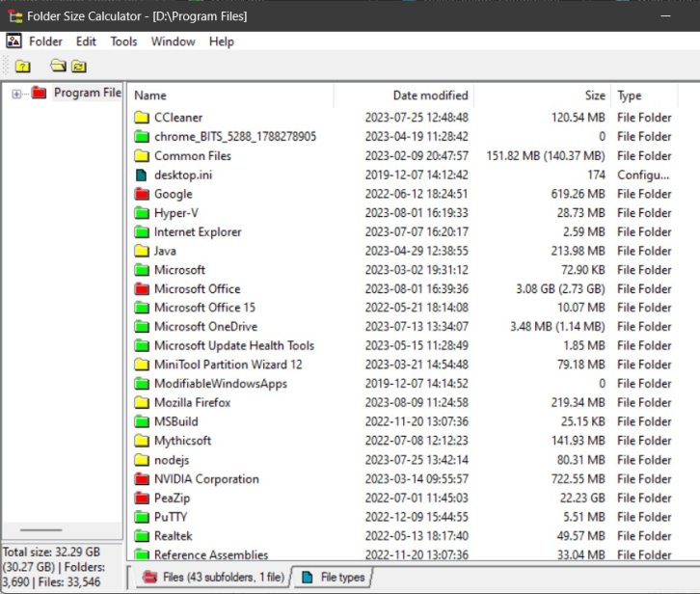Click the date 2019-12-07 14:12:42 for desktop.ini
The height and width of the screenshot is (594, 700).
(417, 175)
